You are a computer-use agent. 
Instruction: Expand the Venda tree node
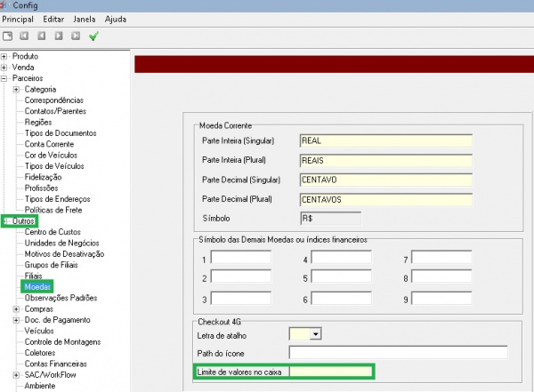(x=4, y=67)
